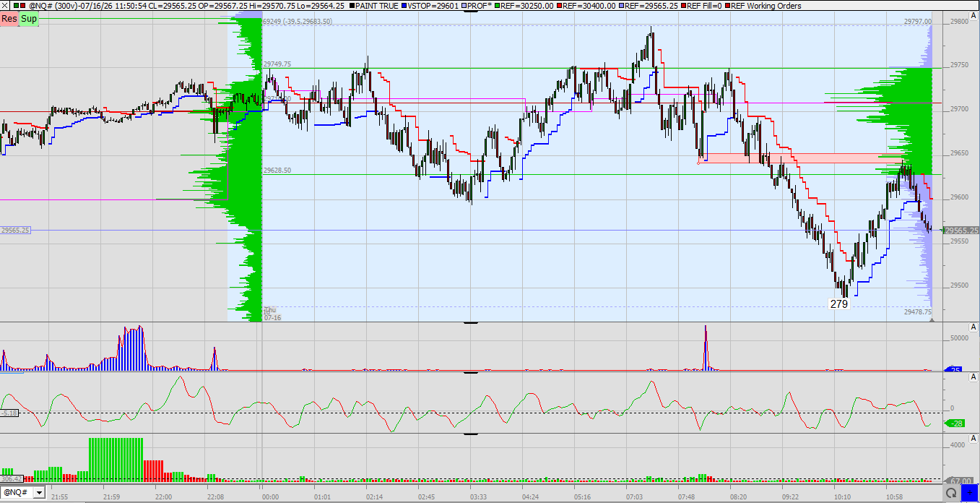Click the 07:48 time axis label

[x=687, y=496]
